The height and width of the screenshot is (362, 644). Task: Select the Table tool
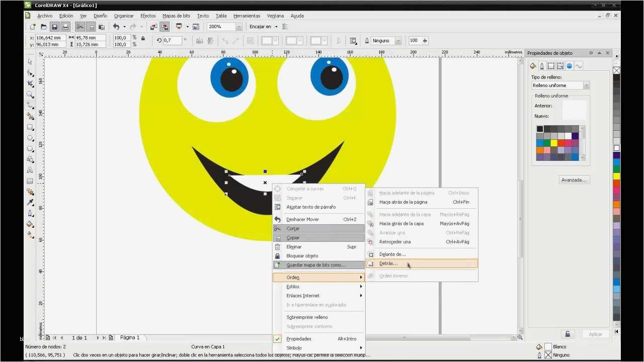click(x=30, y=181)
